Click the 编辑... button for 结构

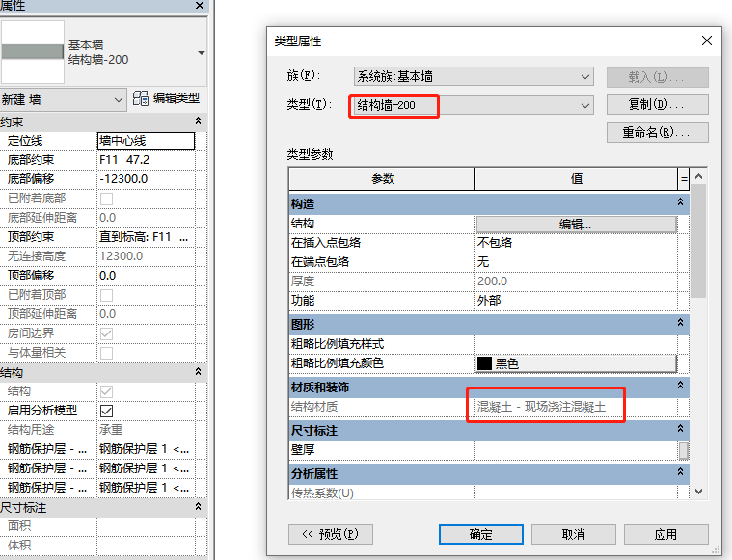(576, 224)
